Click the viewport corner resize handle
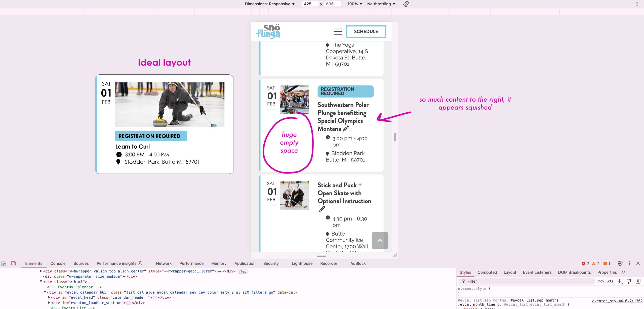 click(x=395, y=255)
